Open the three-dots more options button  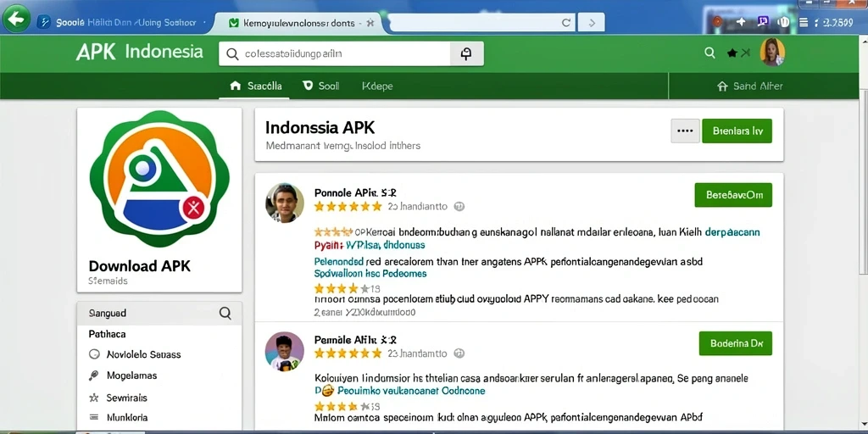pos(685,131)
